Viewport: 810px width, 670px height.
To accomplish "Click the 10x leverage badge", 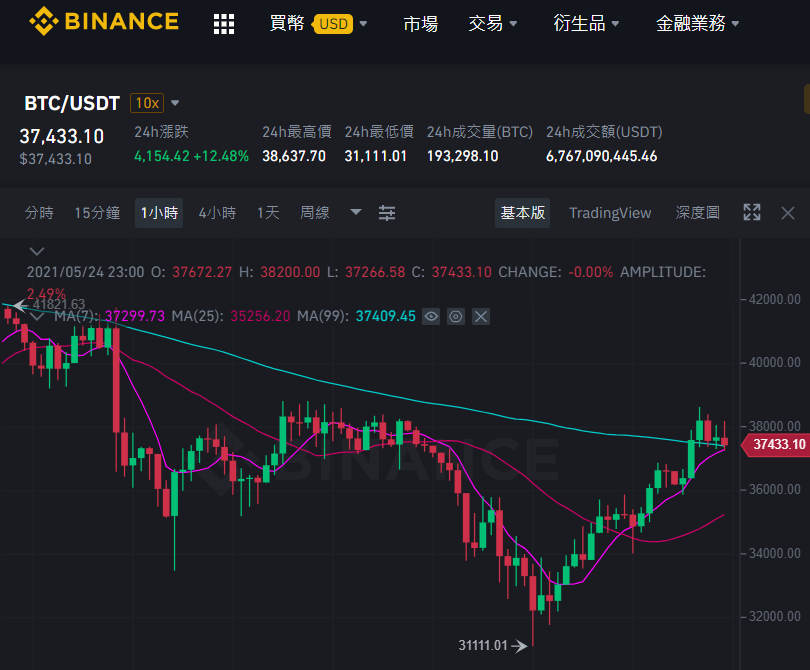I will pyautogui.click(x=147, y=103).
